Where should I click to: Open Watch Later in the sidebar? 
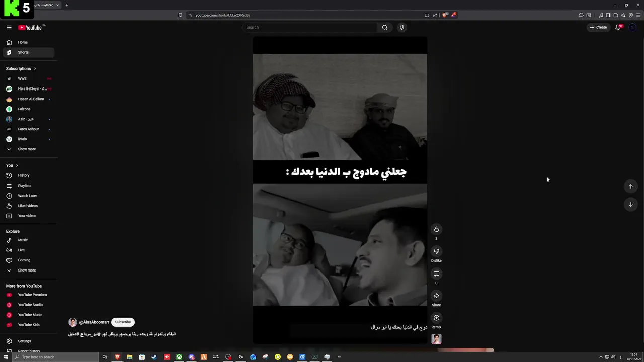(x=29, y=196)
